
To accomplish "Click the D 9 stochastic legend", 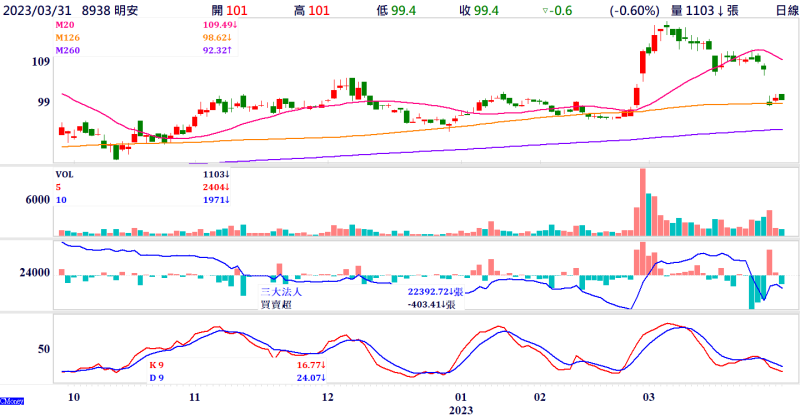I will pyautogui.click(x=155, y=379).
